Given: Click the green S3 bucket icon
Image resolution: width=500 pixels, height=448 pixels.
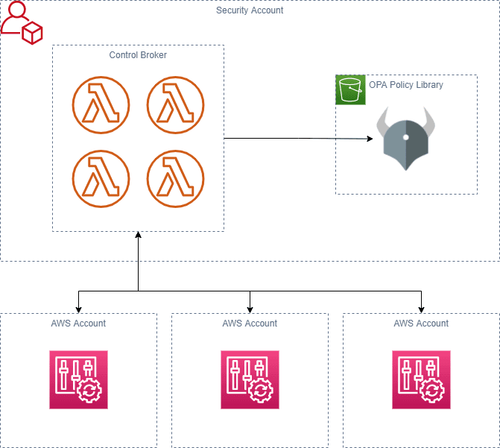Looking at the screenshot, I should (x=350, y=90).
